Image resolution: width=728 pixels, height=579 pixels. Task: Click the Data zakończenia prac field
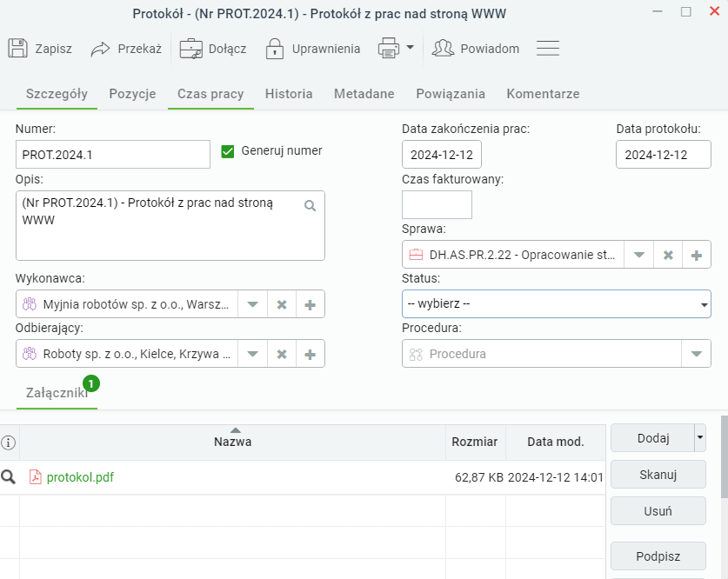click(x=442, y=155)
